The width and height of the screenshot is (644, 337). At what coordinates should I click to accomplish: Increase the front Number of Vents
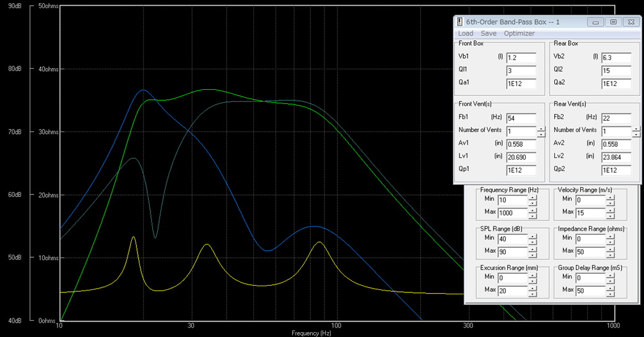541,129
